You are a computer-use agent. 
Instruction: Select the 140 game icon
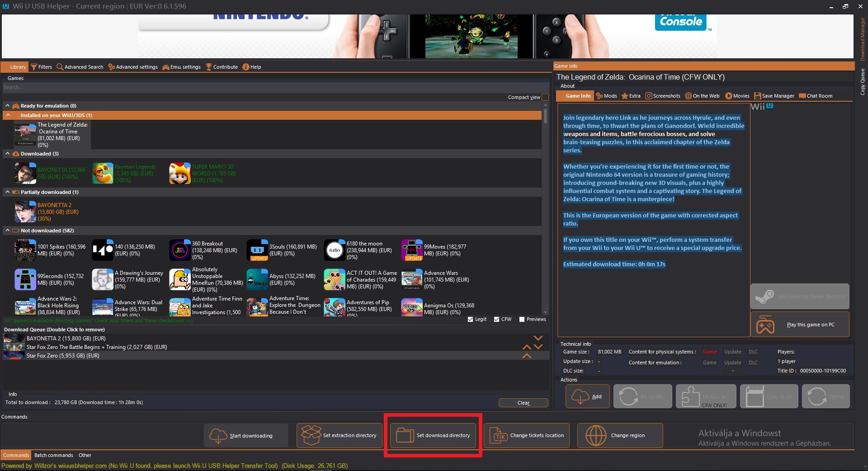[x=103, y=250]
